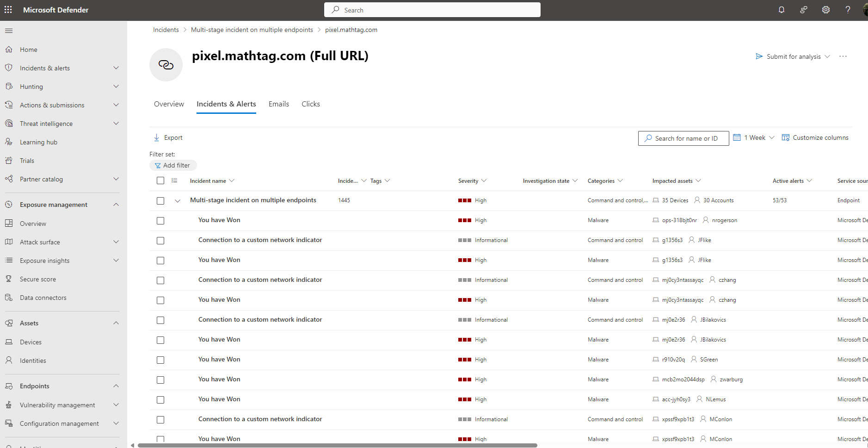This screenshot has width=868, height=448.
Task: Check the box for You have Won alert by NLemus
Action: click(160, 400)
